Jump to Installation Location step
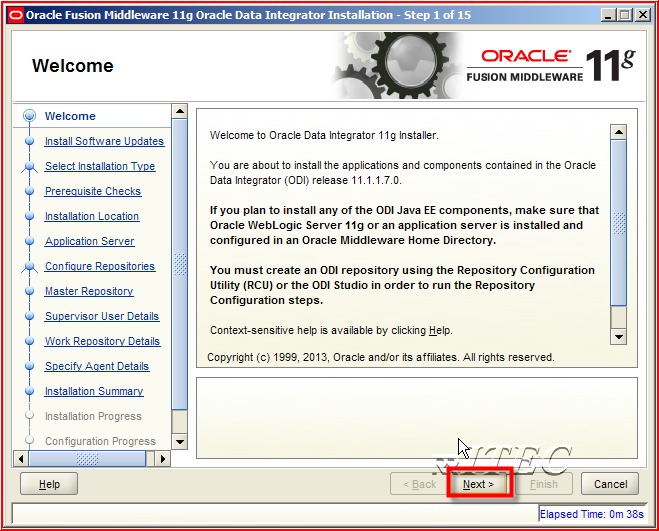Viewport: 659px width, 531px height. (92, 216)
